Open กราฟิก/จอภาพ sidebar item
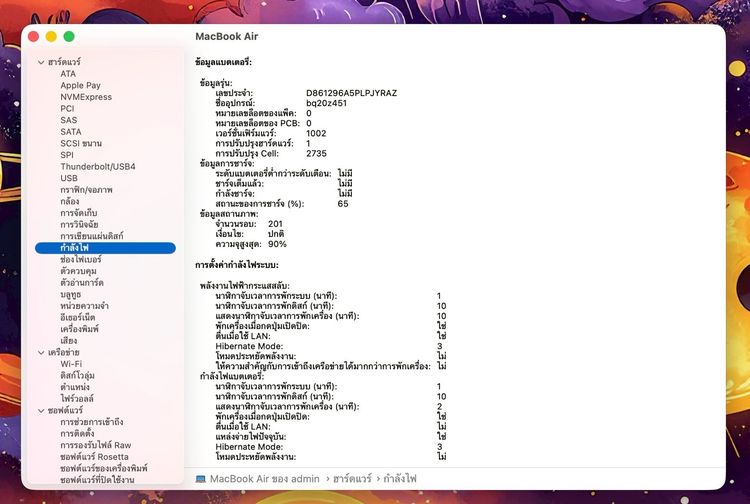This screenshot has height=504, width=750. [x=86, y=189]
